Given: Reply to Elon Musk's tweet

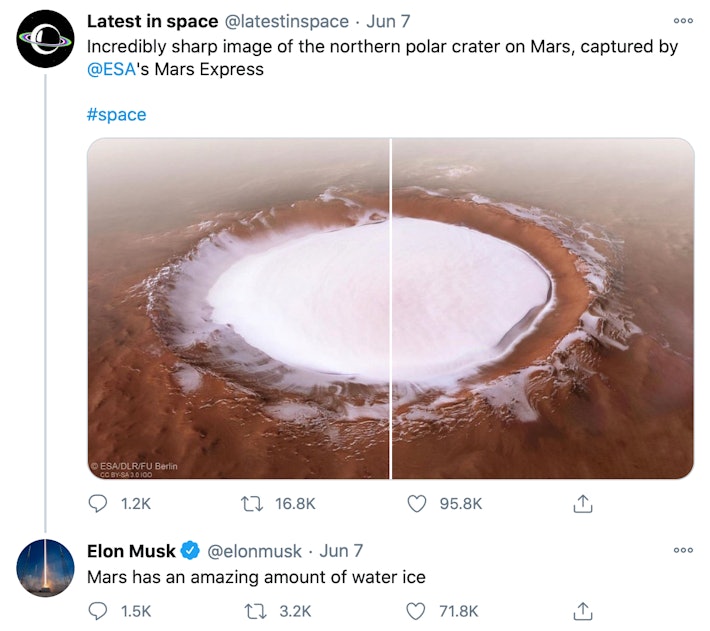Looking at the screenshot, I should [99, 610].
